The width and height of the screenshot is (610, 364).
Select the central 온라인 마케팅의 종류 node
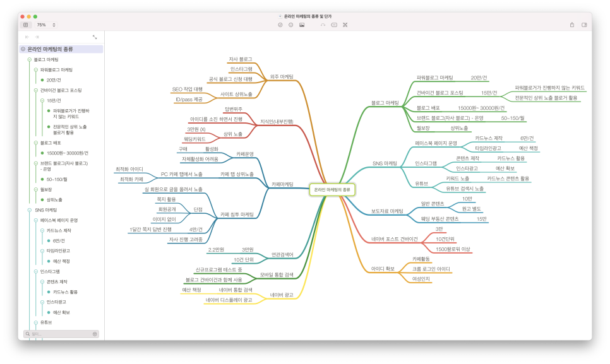click(x=332, y=190)
